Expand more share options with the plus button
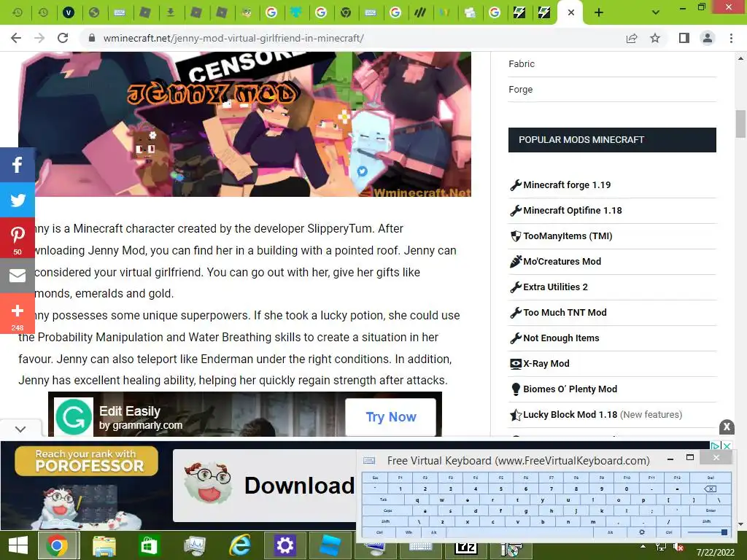The width and height of the screenshot is (747, 560). (18, 314)
